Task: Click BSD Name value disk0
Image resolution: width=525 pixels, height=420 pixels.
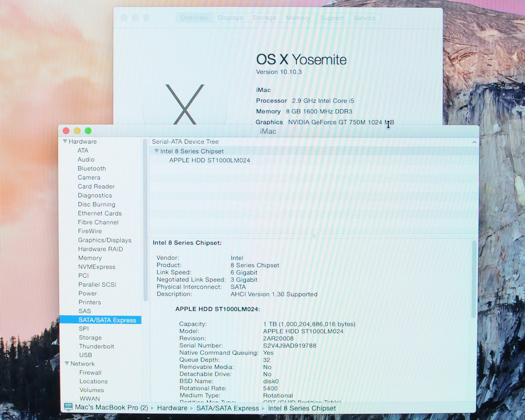Action: [271, 381]
